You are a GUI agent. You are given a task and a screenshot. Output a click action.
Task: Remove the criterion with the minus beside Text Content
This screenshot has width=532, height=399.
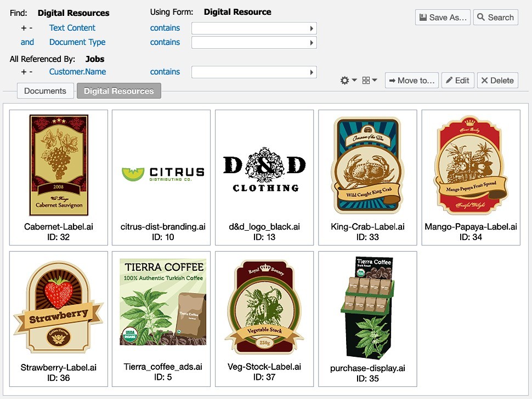tap(31, 28)
